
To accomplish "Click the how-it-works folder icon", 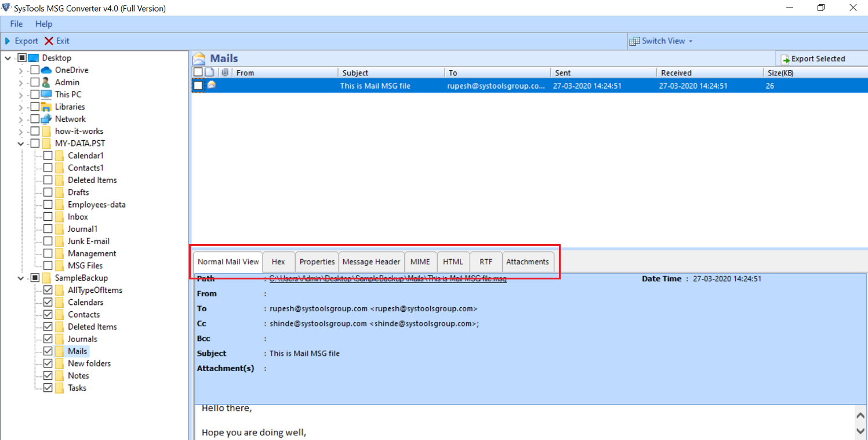I will [x=46, y=131].
